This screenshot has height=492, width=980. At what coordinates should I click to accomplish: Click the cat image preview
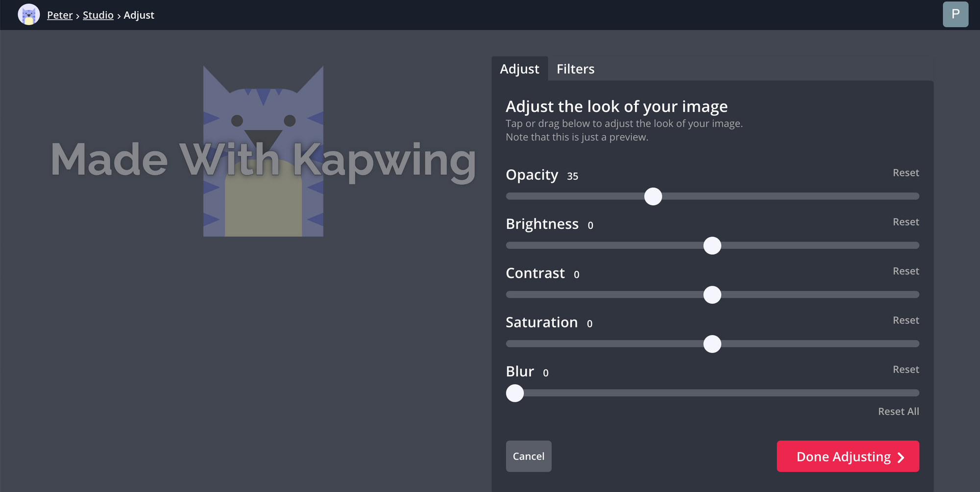pos(263,206)
